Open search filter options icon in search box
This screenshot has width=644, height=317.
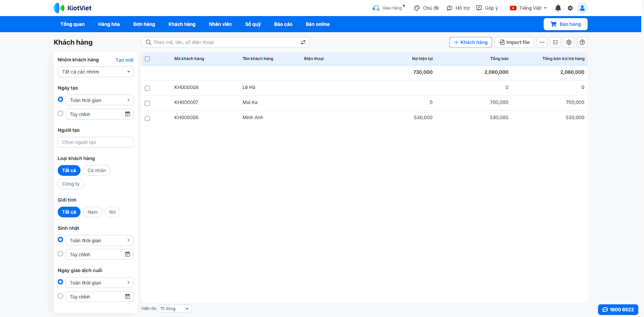[303, 42]
